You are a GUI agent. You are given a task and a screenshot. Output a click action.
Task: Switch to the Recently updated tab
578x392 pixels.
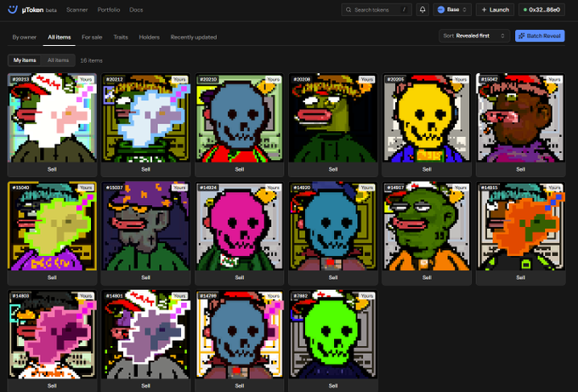(194, 37)
